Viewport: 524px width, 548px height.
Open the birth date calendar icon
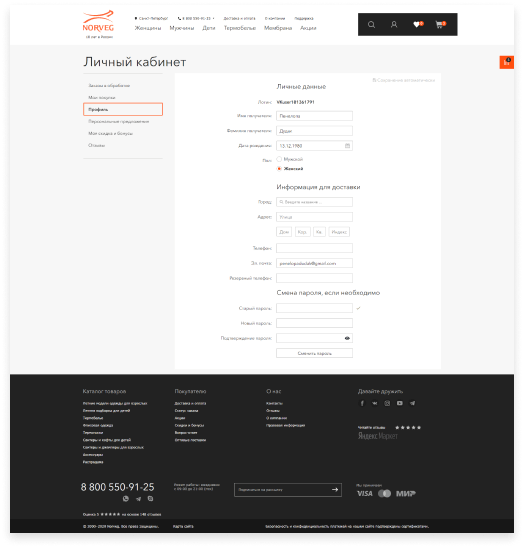347,146
